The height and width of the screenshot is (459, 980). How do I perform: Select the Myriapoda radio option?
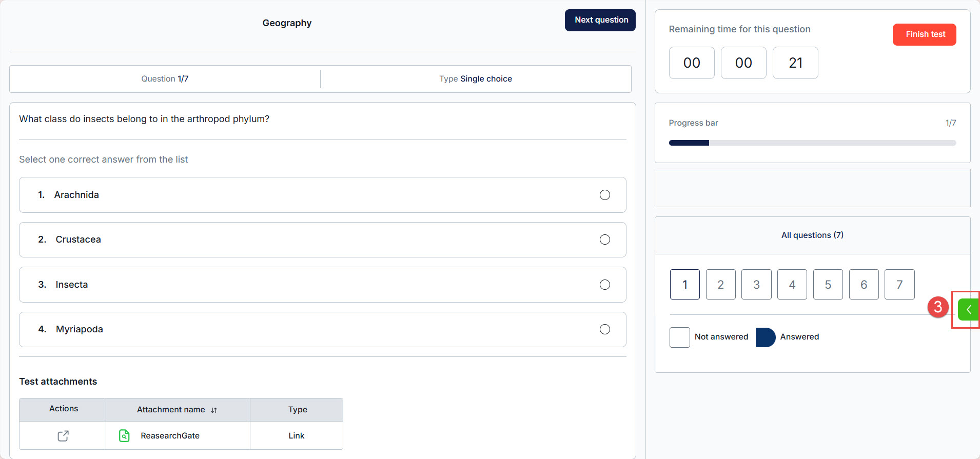click(x=605, y=329)
